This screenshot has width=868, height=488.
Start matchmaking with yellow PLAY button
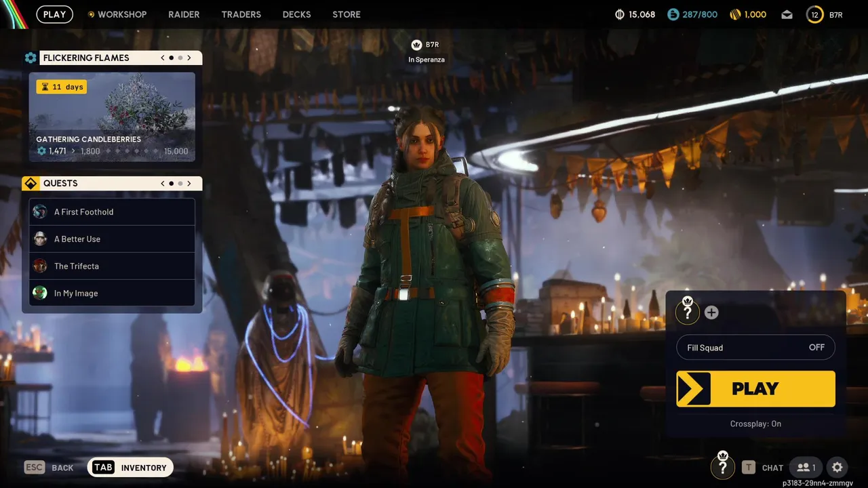coord(755,389)
